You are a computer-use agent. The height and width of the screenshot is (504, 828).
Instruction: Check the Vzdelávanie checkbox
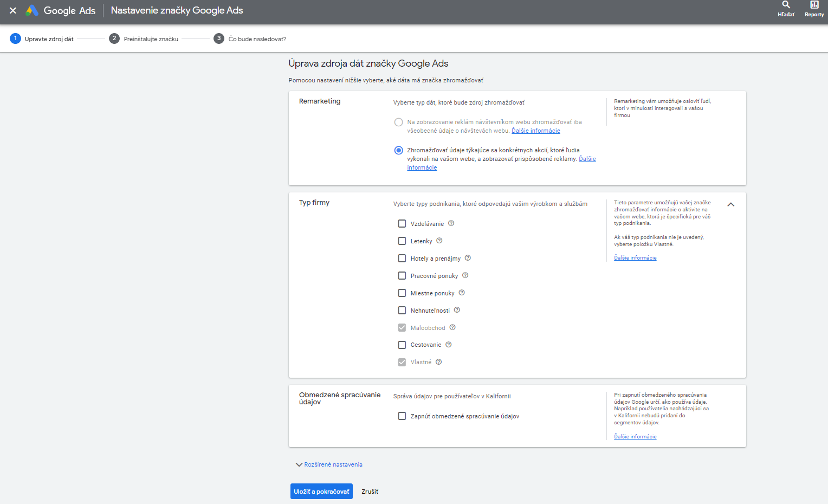tap(402, 223)
